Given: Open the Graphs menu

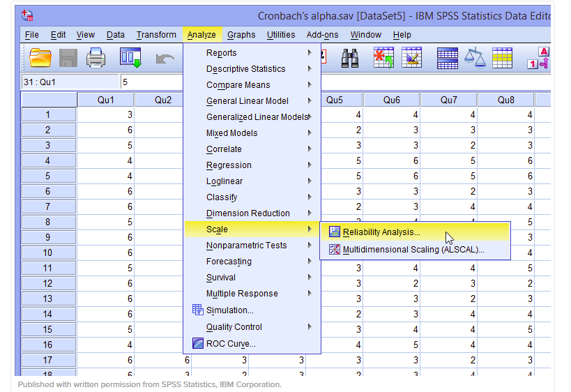Looking at the screenshot, I should [241, 35].
